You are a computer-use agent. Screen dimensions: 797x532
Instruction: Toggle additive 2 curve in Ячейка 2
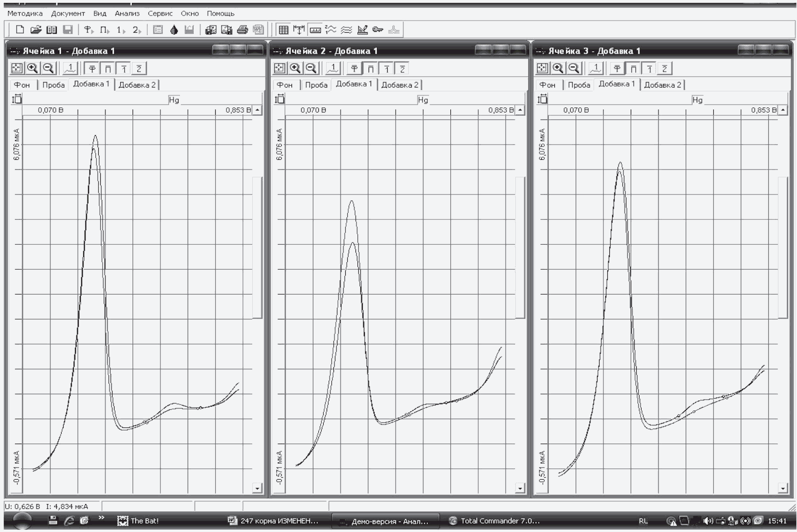click(x=402, y=68)
